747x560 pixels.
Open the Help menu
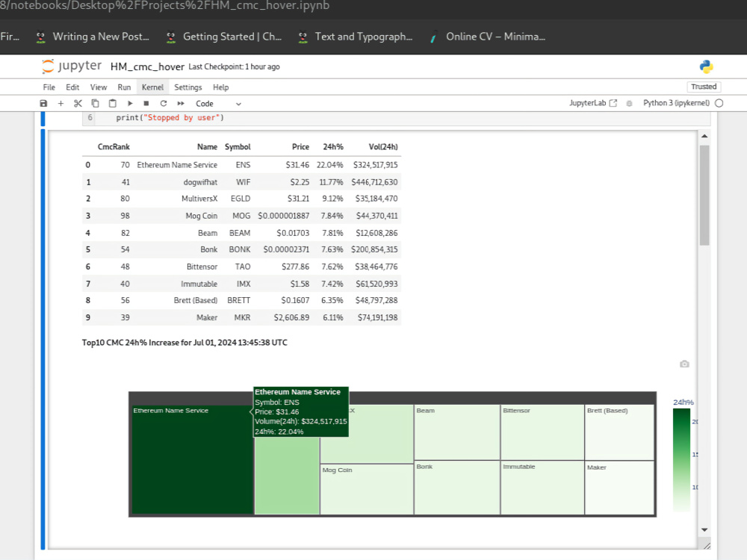[220, 87]
